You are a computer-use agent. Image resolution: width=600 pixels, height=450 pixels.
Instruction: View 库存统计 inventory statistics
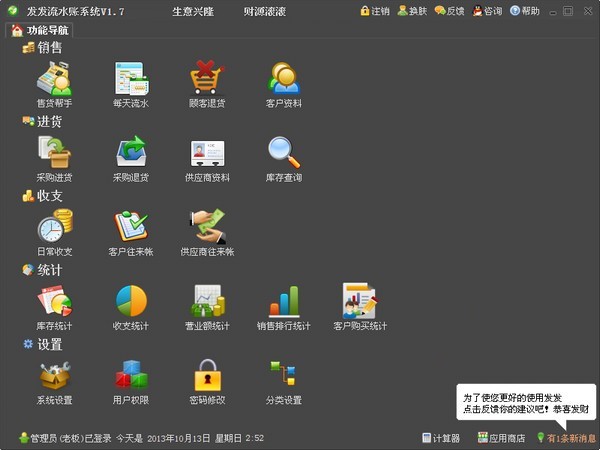54,301
